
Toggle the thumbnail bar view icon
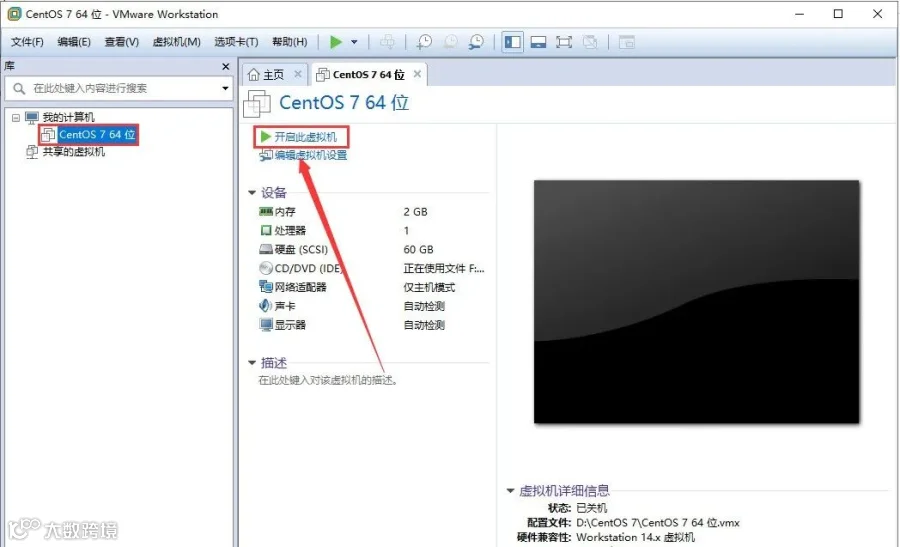(x=538, y=42)
